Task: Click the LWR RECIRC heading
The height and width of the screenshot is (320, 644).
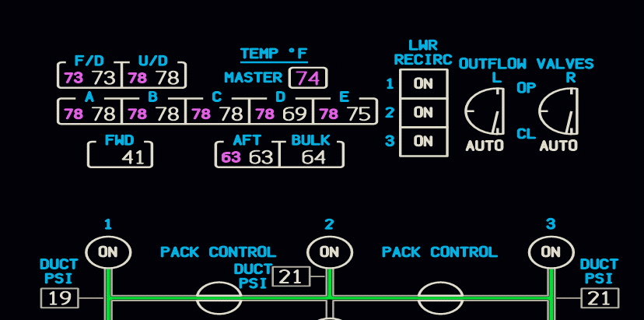Action: 423,52
